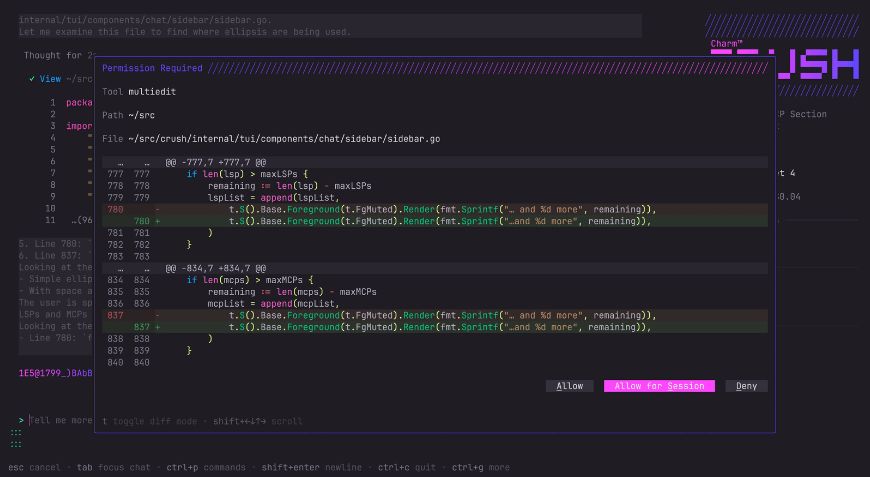Select the 'Path ~/src' line
The width and height of the screenshot is (870, 477).
pyautogui.click(x=128, y=115)
